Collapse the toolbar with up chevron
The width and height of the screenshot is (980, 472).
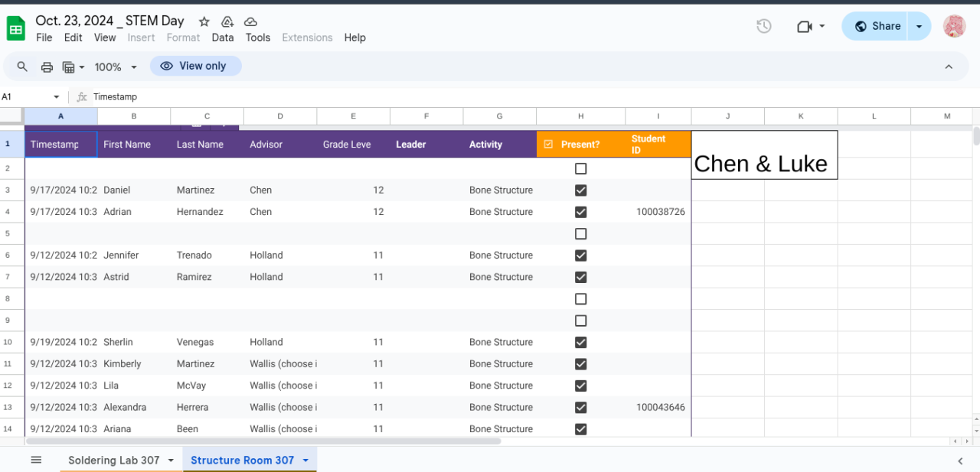(949, 67)
